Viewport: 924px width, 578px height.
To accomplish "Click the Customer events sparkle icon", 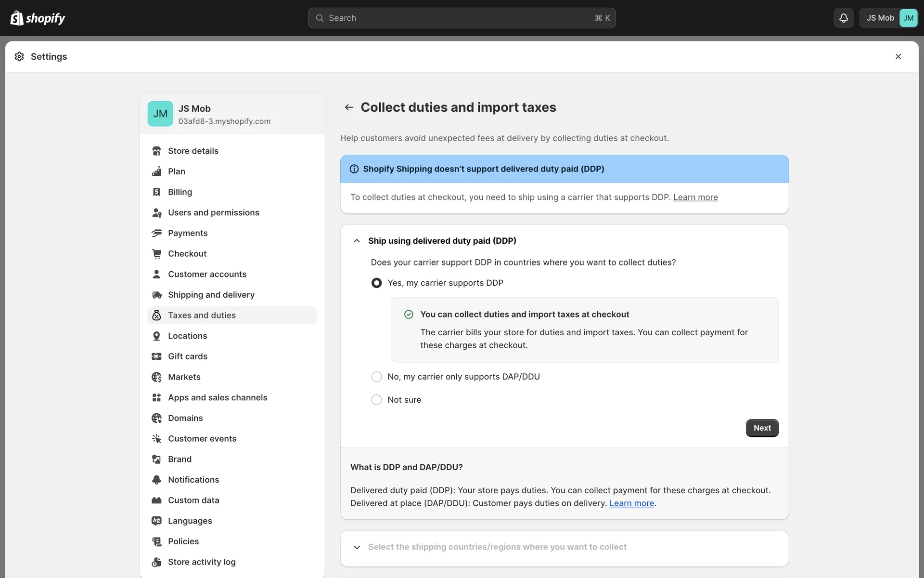I will pos(156,439).
